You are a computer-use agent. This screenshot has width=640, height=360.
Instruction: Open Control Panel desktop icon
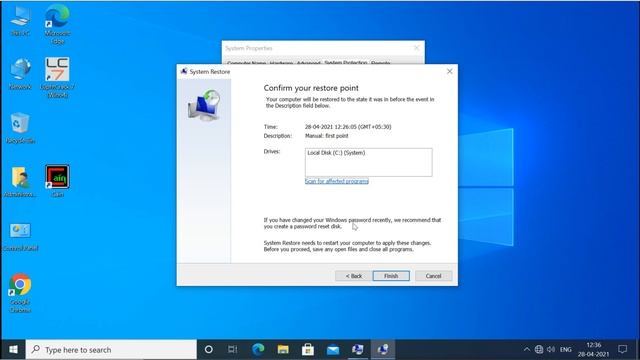(20, 236)
